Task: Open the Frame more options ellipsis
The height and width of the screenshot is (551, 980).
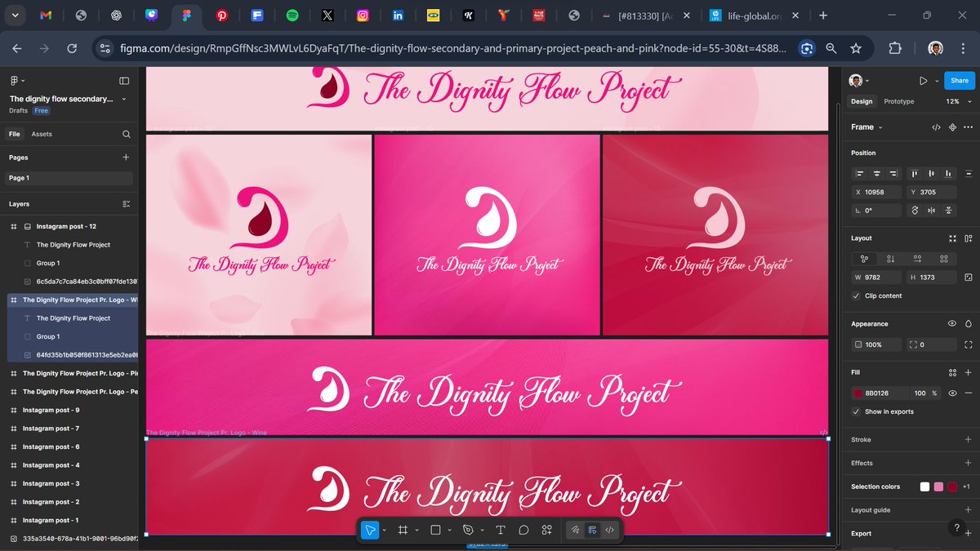Action: click(x=969, y=127)
